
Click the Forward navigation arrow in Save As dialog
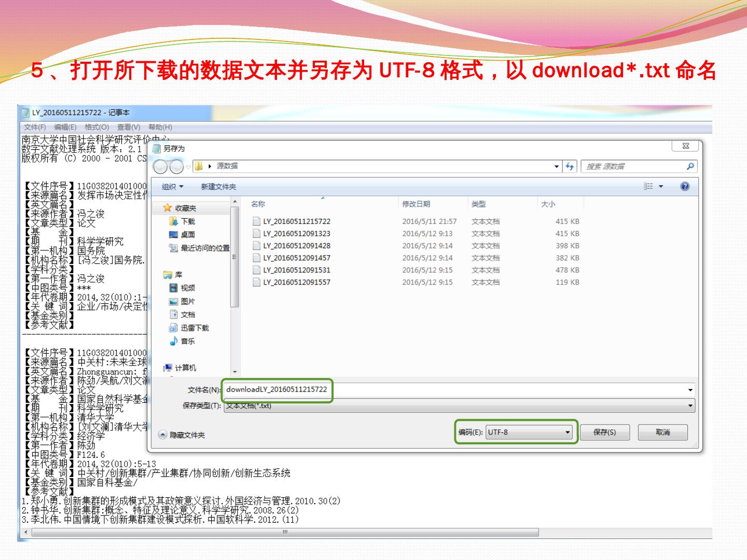click(x=176, y=166)
